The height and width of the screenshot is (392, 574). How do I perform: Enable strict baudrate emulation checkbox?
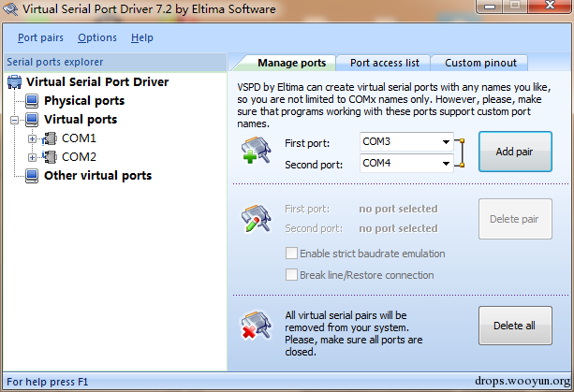(291, 253)
